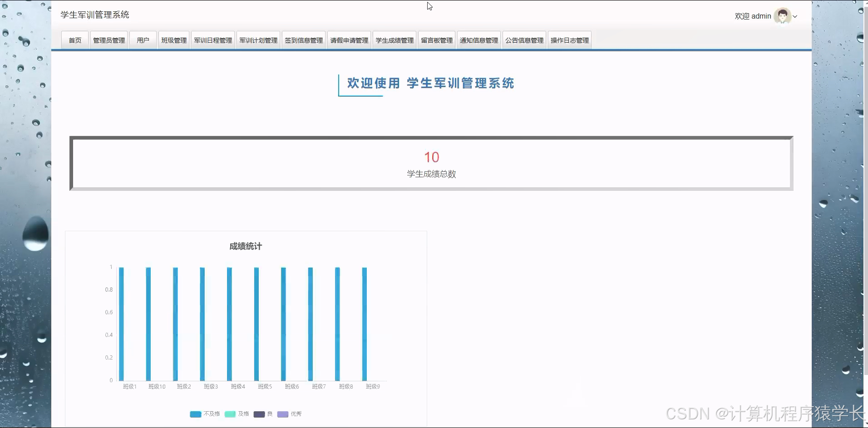The height and width of the screenshot is (428, 868).
Task: Switch to the 班级管理 tab
Action: pyautogui.click(x=173, y=40)
